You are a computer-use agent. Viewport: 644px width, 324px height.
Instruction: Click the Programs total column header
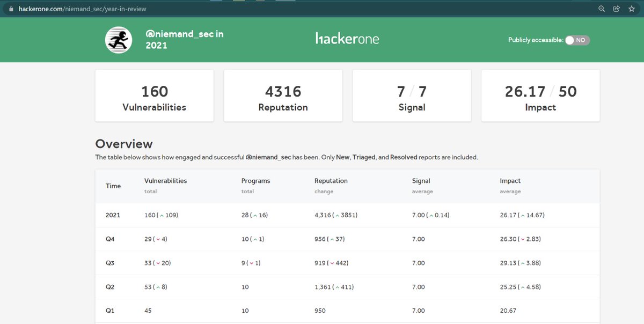(256, 186)
